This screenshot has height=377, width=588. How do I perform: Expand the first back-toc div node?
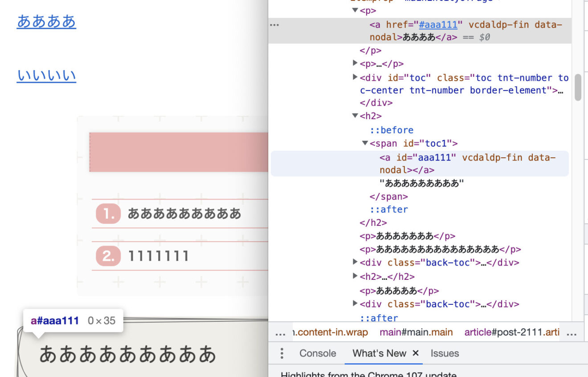[354, 262]
